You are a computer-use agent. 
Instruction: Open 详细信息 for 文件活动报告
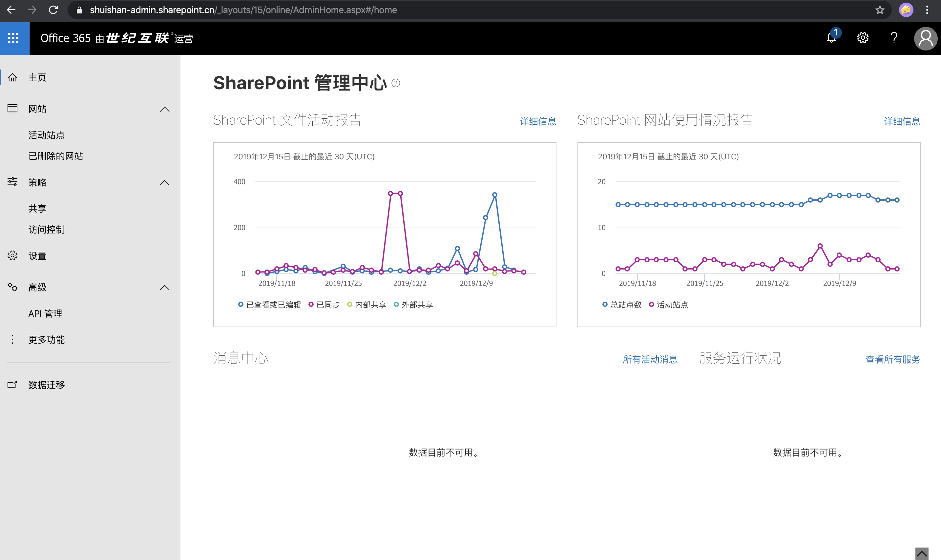[538, 121]
